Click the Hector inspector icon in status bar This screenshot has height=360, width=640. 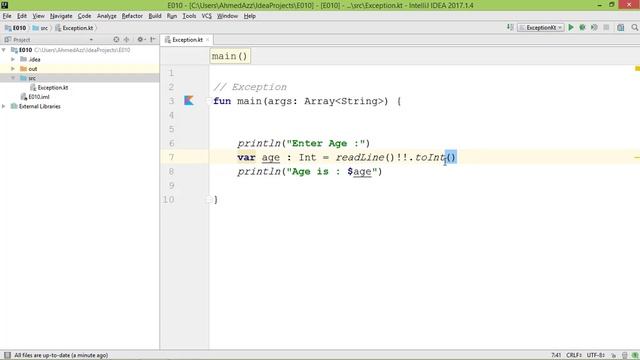pos(624,355)
